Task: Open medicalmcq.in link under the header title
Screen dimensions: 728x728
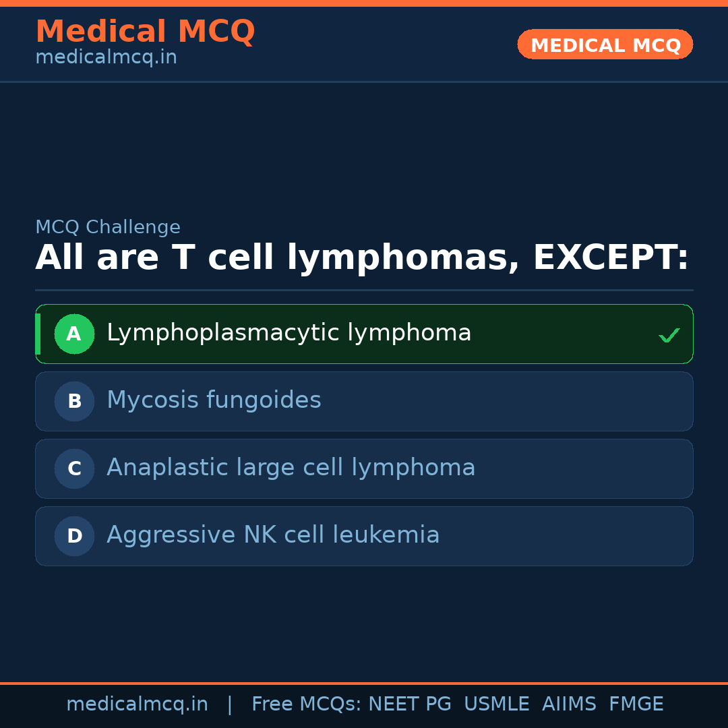Action: pos(106,58)
